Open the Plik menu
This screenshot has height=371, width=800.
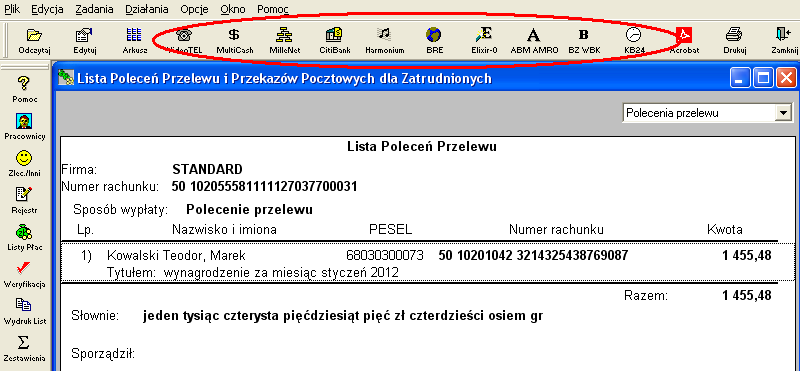(12, 9)
